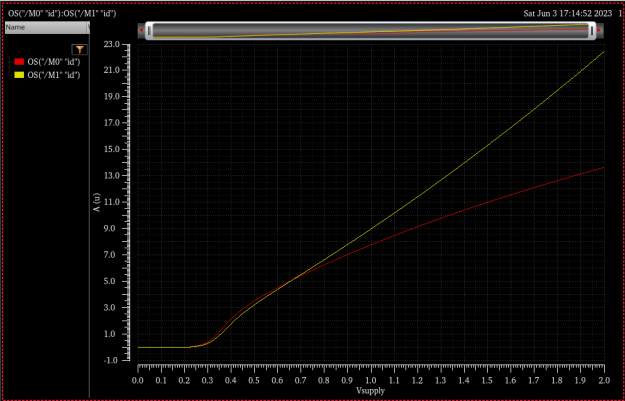This screenshot has width=625, height=401.
Task: Click the orange filter icon in legend panel
Action: (x=79, y=49)
